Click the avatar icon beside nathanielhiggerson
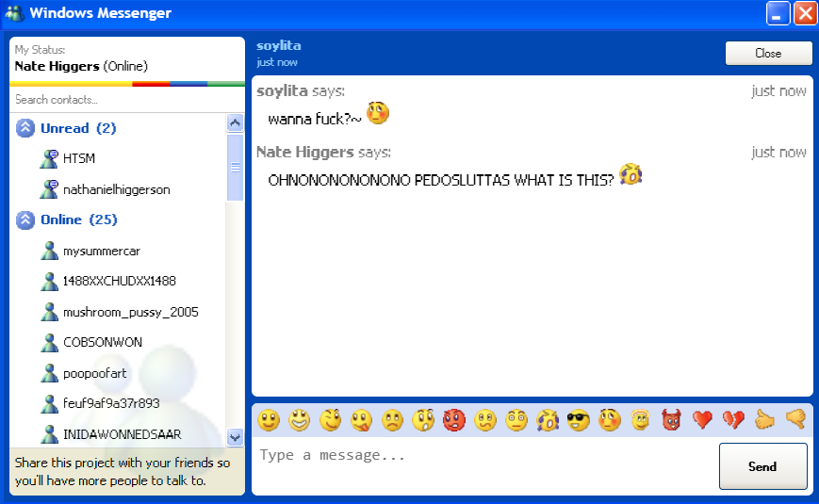819x504 pixels. pyautogui.click(x=50, y=189)
